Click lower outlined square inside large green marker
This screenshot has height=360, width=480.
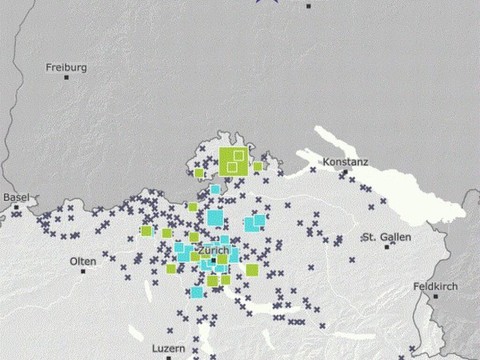point(232,167)
